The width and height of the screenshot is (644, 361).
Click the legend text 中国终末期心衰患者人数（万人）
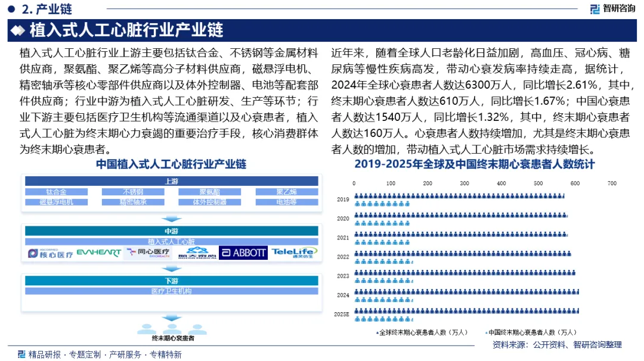point(532,332)
